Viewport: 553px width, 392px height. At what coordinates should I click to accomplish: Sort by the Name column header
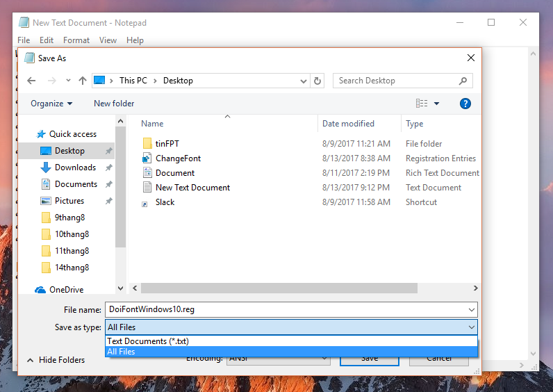tap(152, 124)
